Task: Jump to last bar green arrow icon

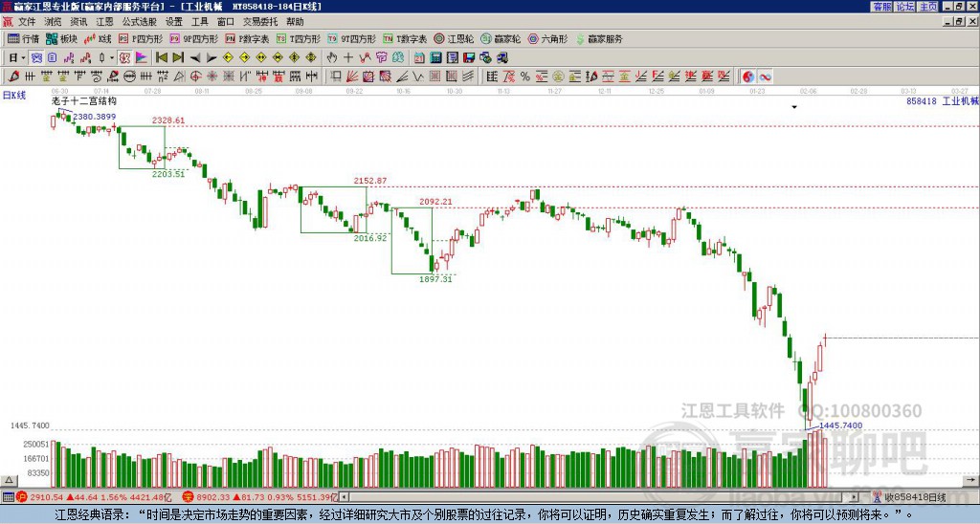Action: (x=178, y=58)
